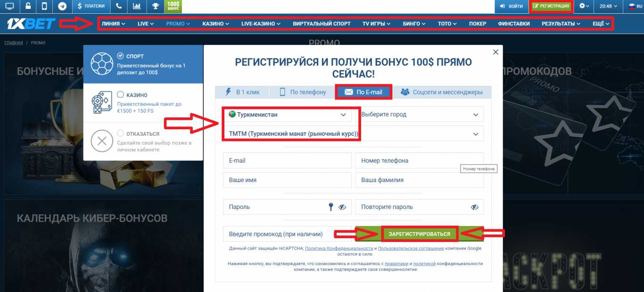Click the mobile apps phone icon
The height and width of the screenshot is (292, 644).
(x=44, y=6)
